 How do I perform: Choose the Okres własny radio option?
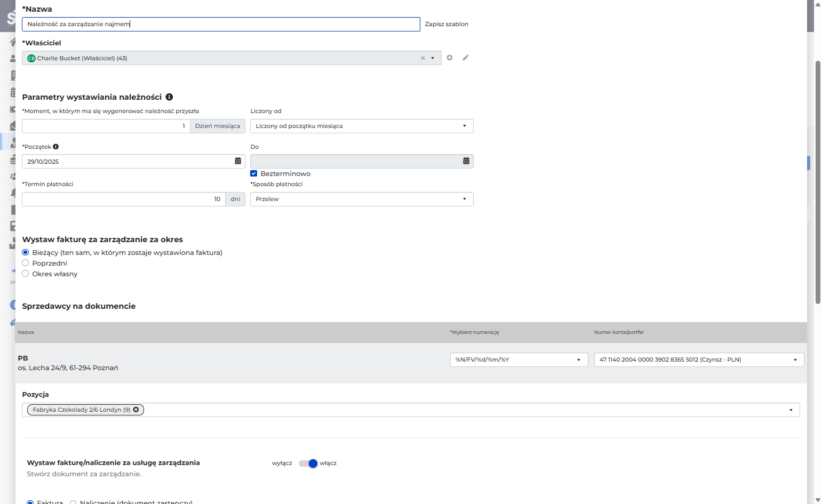25,274
